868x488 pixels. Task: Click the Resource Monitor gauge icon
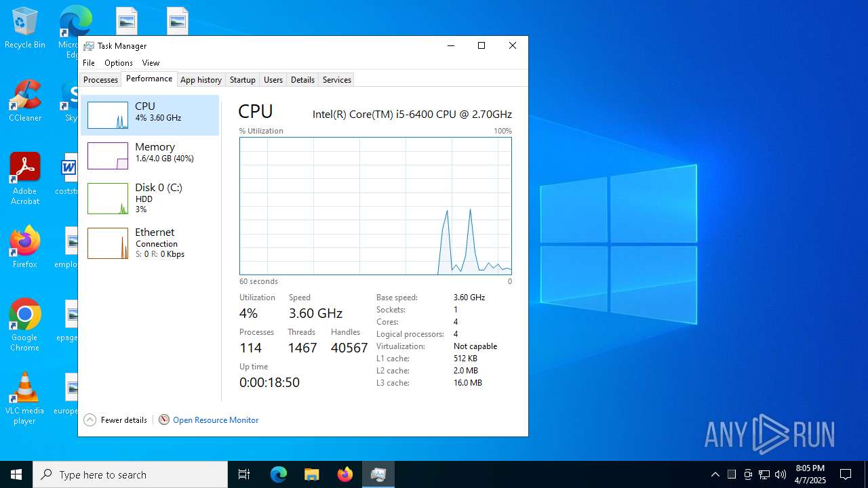click(x=164, y=420)
